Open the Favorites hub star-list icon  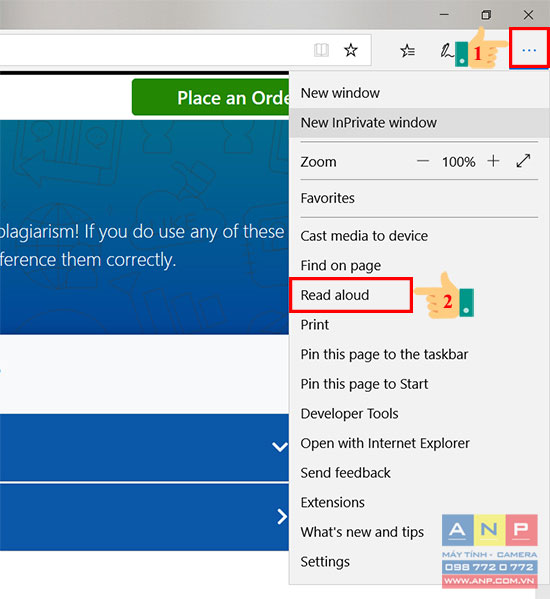(408, 50)
